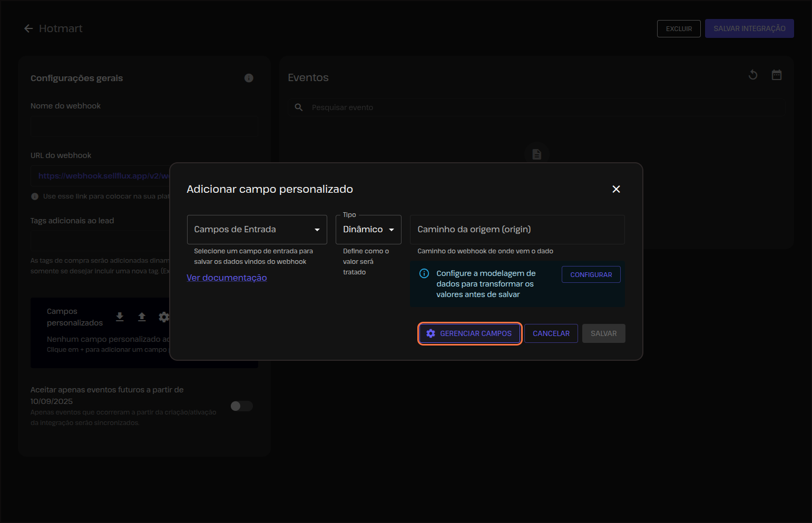Click the download icon for Campos personalizados
This screenshot has height=523, width=812.
(120, 317)
